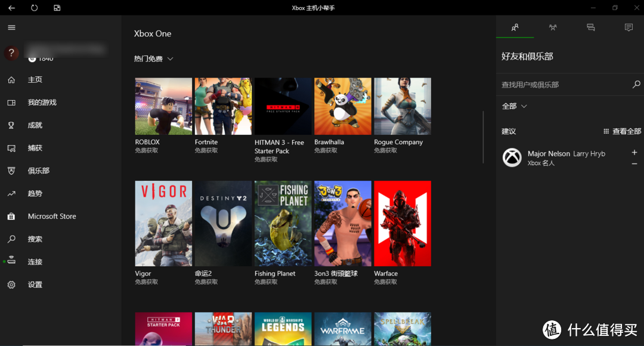Image resolution: width=644 pixels, height=346 pixels.
Task: Click the Rogue Company title link
Action: [x=398, y=142]
